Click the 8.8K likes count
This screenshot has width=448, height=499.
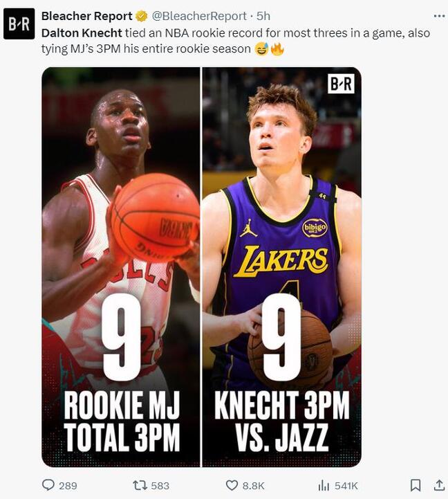[254, 486]
